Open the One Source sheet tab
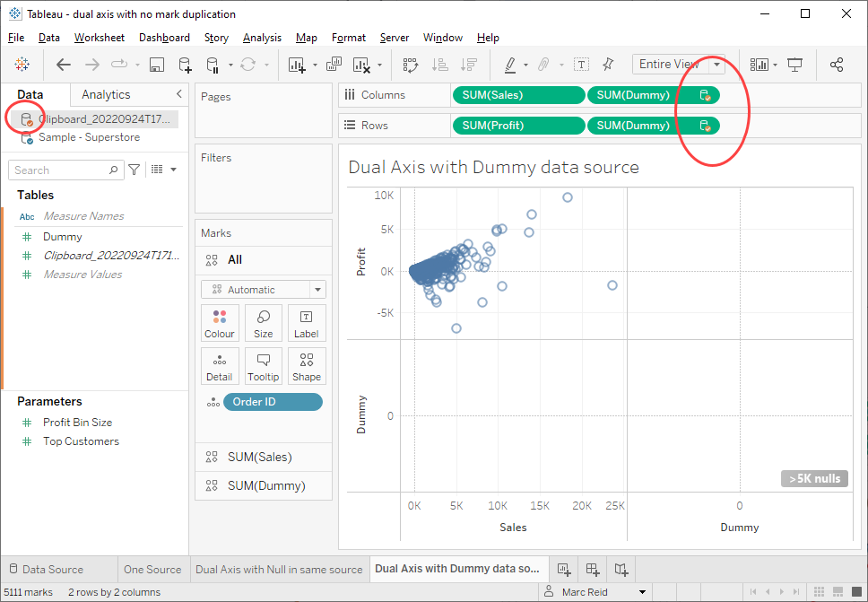Viewport: 868px width, 602px height. click(152, 569)
